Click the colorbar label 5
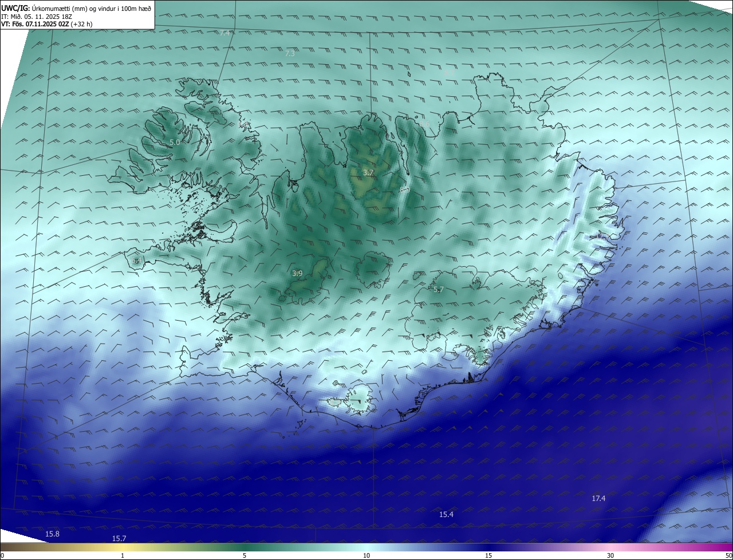This screenshot has height=560, width=733. (245, 555)
